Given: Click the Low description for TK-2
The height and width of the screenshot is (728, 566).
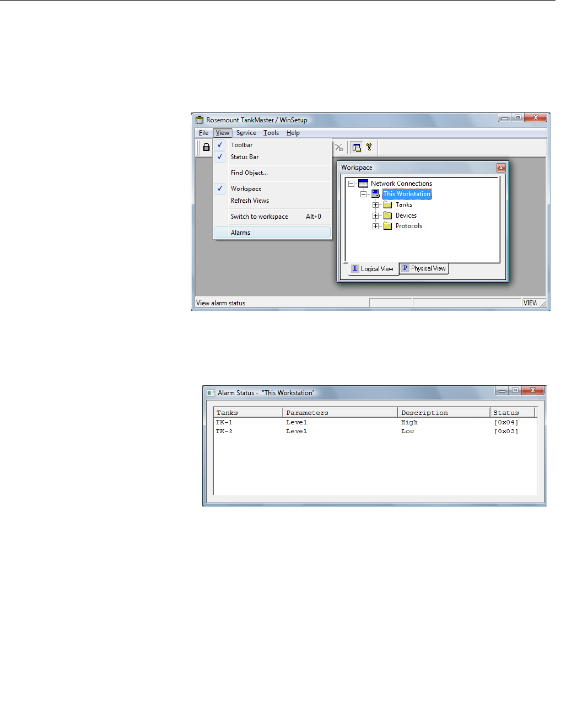Looking at the screenshot, I should [407, 432].
